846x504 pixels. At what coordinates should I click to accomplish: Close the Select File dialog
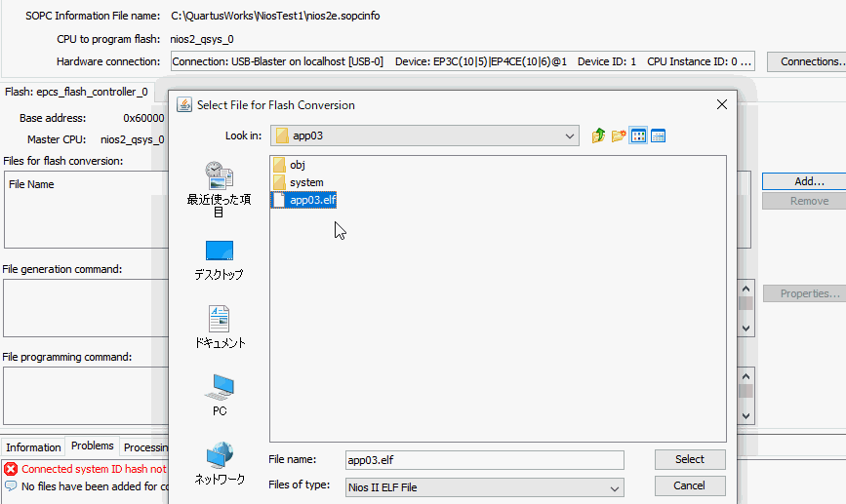tap(722, 104)
